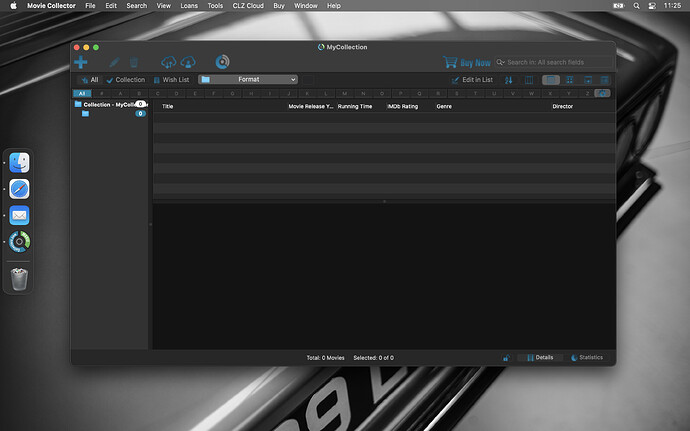Click the Buy Now button
The image size is (690, 431).
[468, 62]
